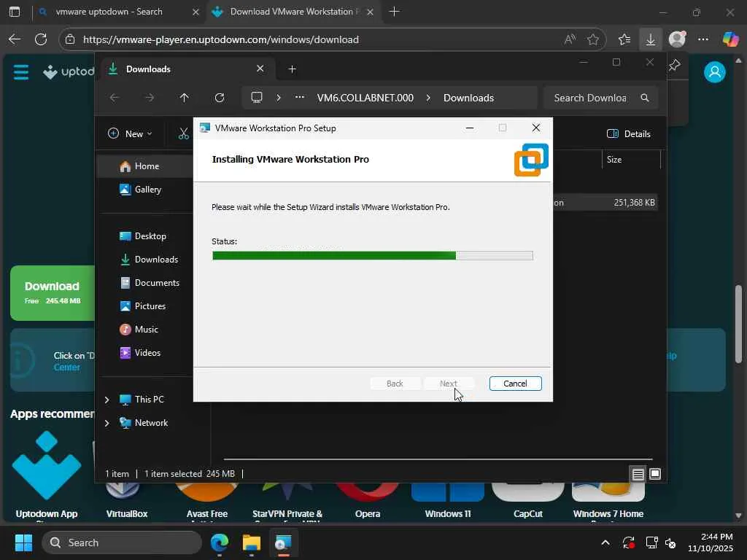Select Network in Explorer sidebar
747x560 pixels.
pyautogui.click(x=150, y=423)
